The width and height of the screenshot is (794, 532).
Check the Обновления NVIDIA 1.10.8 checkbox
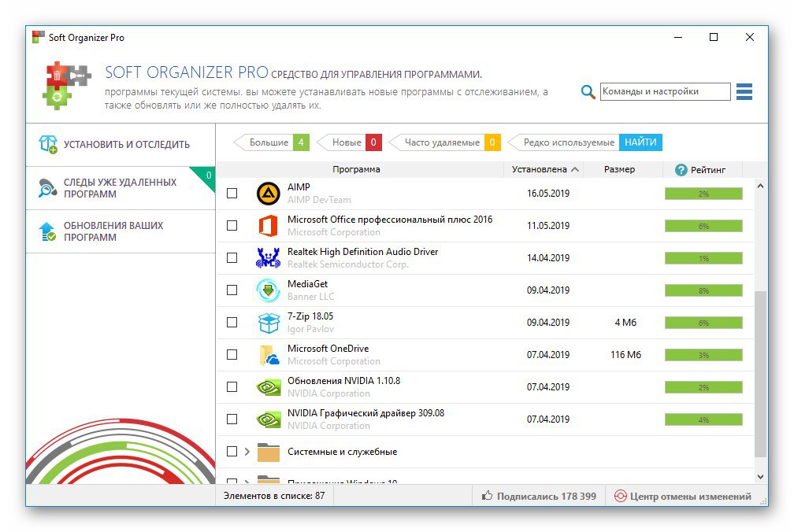pos(232,387)
